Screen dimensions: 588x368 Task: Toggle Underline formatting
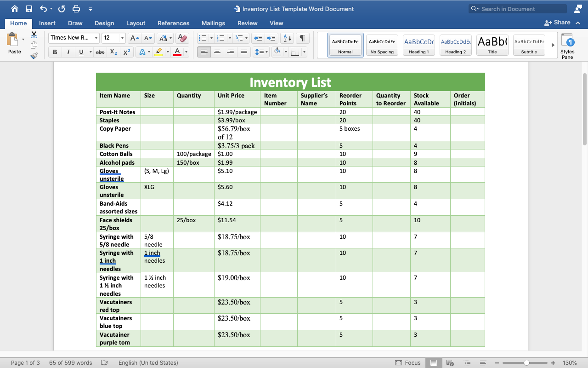[x=81, y=52]
